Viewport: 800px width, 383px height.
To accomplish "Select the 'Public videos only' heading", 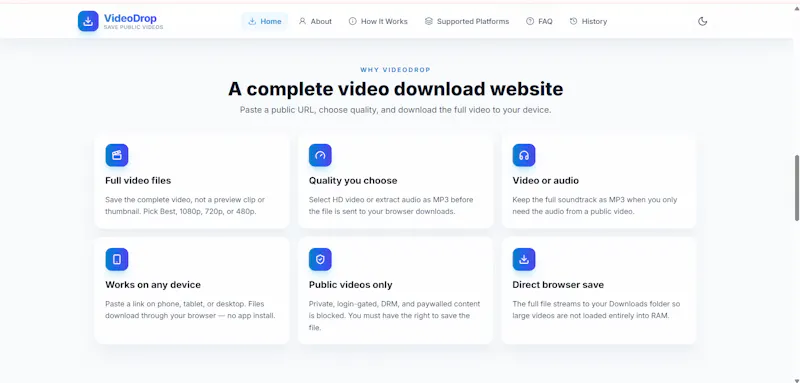I will [x=351, y=285].
